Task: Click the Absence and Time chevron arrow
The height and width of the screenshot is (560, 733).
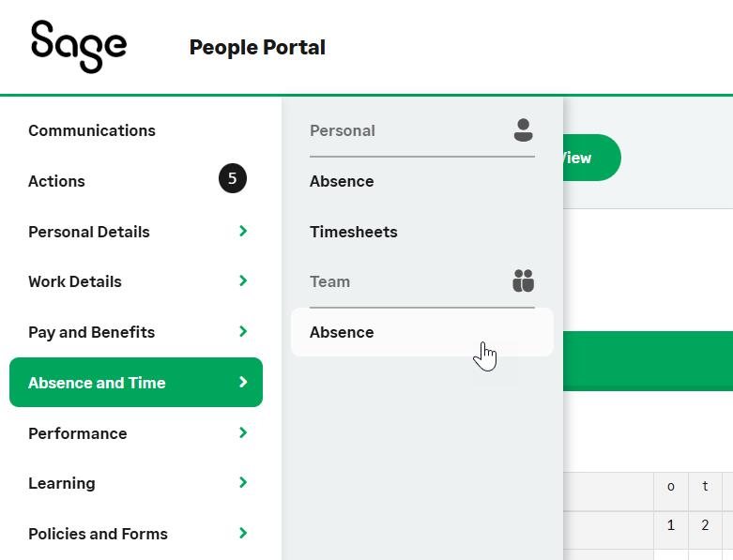Action: (x=243, y=382)
